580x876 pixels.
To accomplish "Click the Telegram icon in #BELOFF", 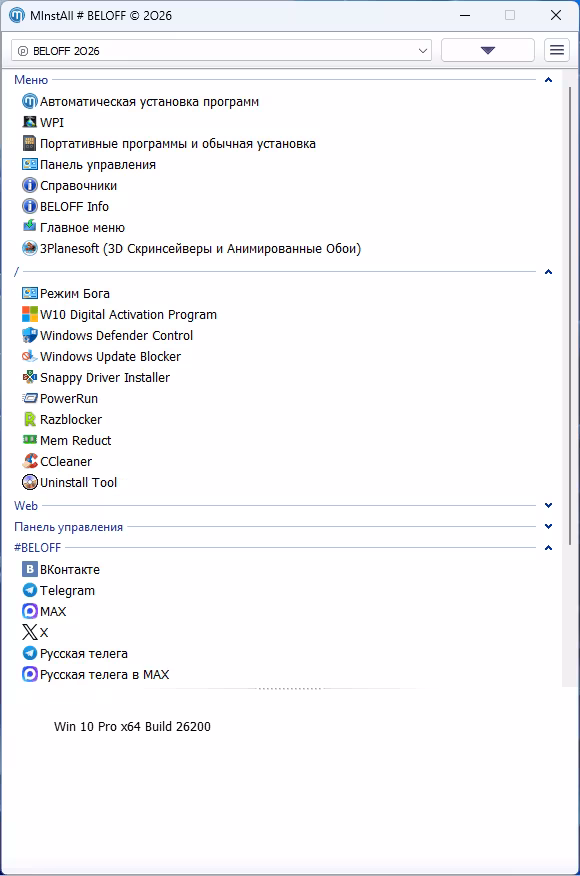I will [30, 591].
